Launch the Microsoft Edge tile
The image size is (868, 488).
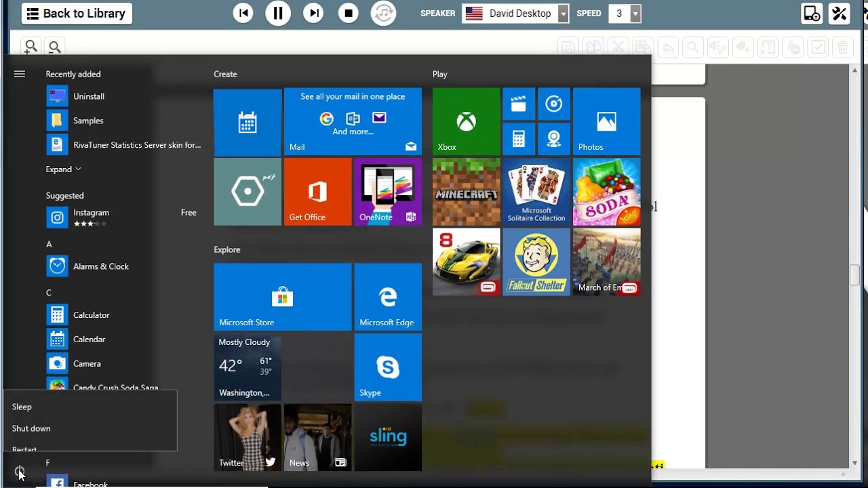click(x=388, y=297)
